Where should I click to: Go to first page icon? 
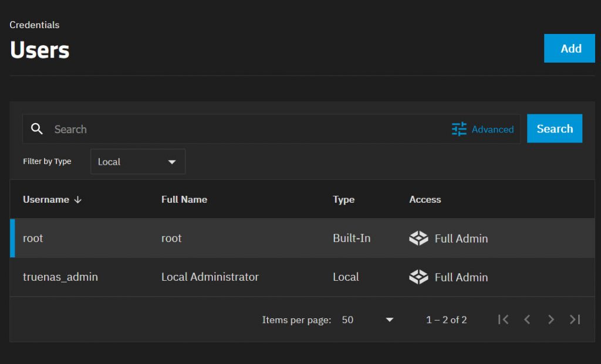pyautogui.click(x=503, y=319)
